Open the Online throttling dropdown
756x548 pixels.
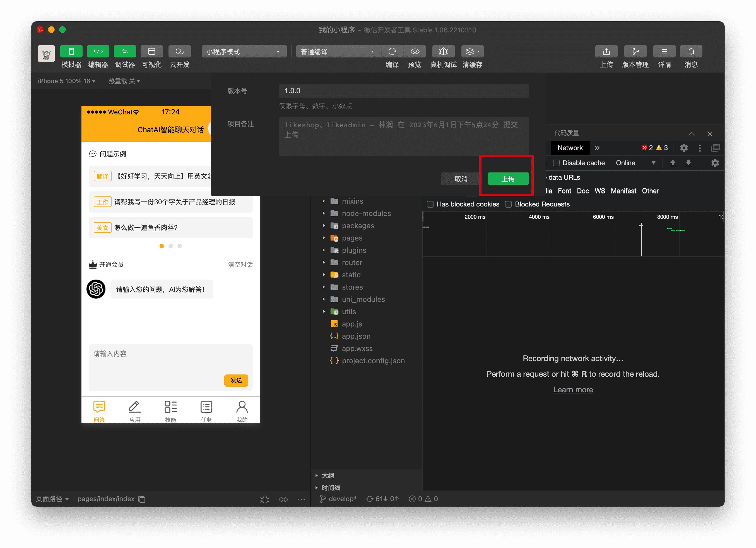click(635, 163)
